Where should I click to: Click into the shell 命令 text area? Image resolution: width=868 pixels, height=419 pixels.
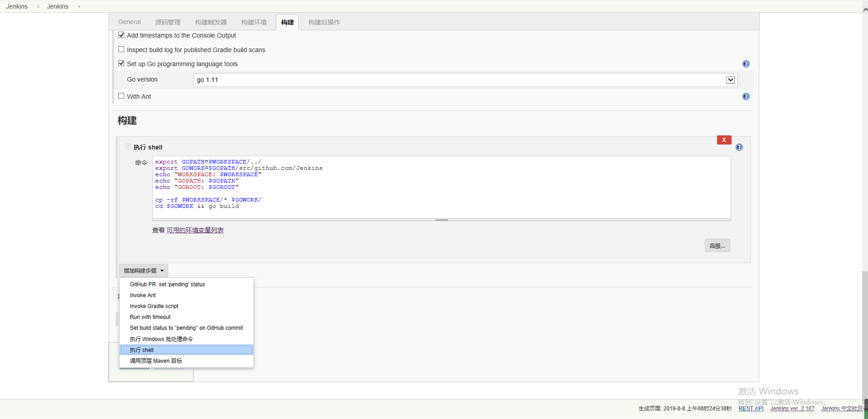coord(441,188)
